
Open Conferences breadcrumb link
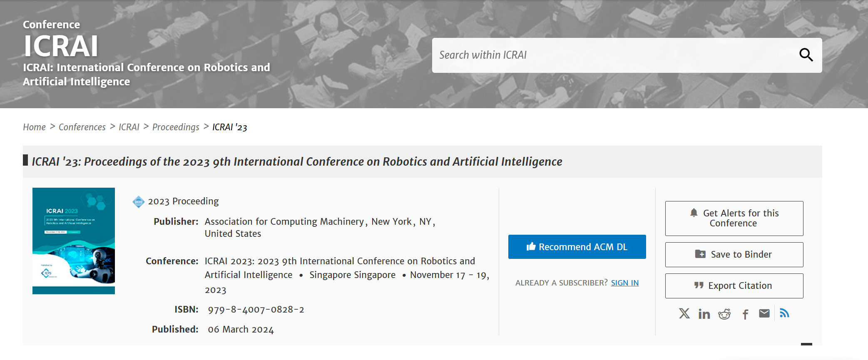coord(82,127)
